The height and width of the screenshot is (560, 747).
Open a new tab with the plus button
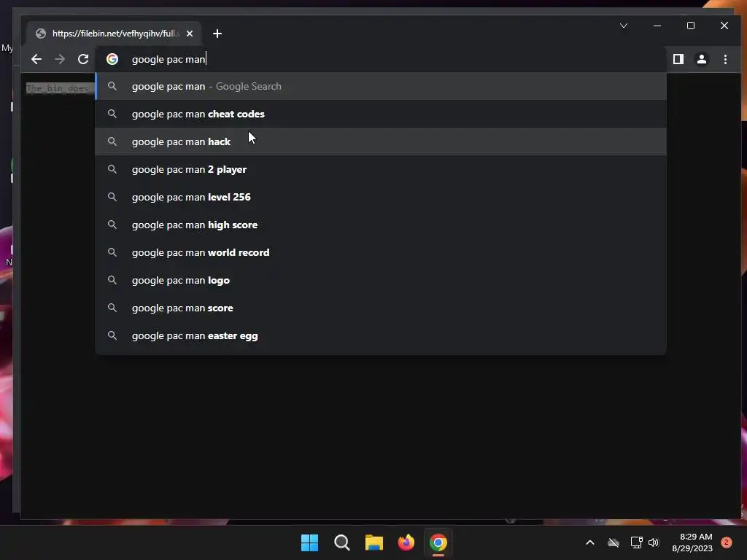click(x=217, y=34)
